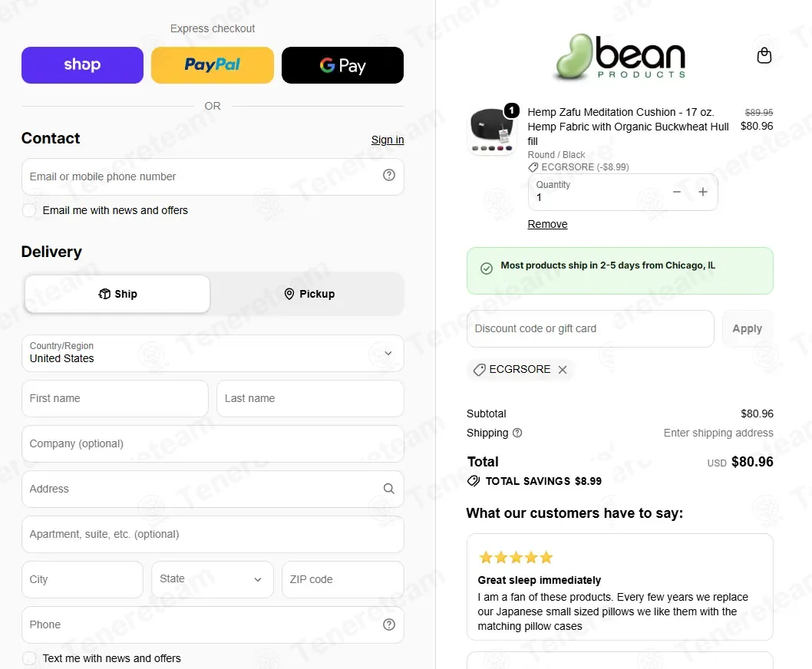Pay with the Shop Pay button
Screen dimensions: 812x669
tap(82, 65)
